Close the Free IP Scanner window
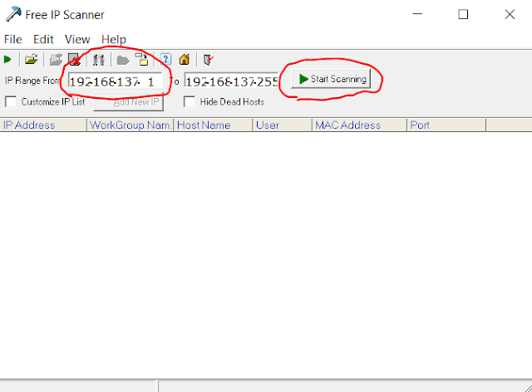532x392 pixels. click(x=510, y=14)
